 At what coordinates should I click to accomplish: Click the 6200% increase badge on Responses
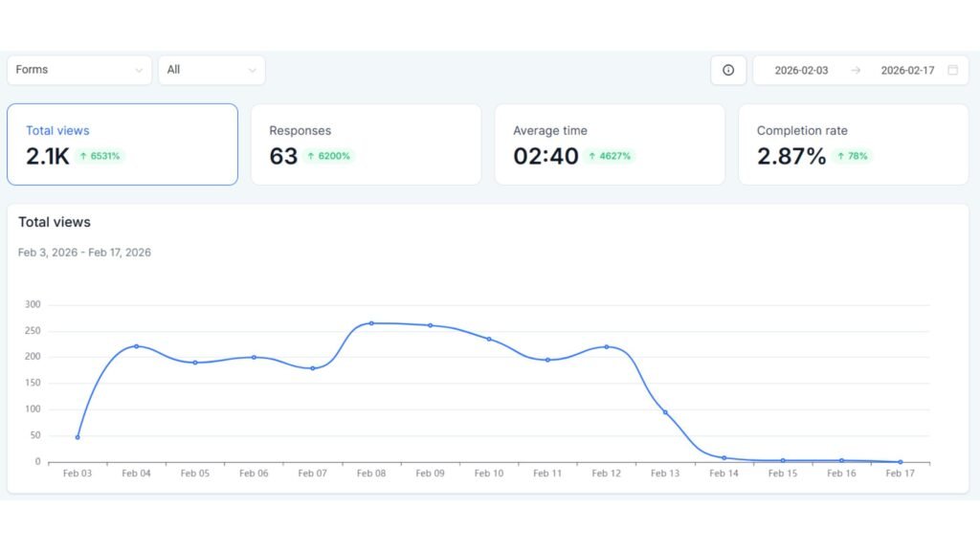330,155
